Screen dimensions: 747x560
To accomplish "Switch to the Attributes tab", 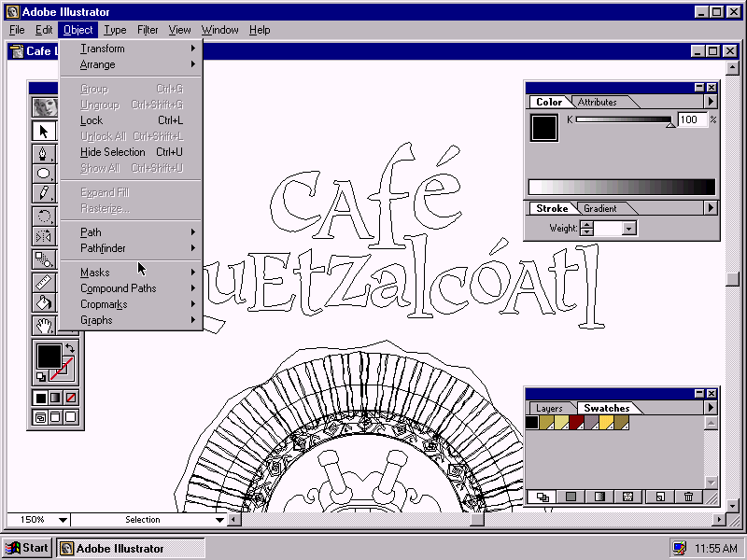I will pyautogui.click(x=597, y=102).
